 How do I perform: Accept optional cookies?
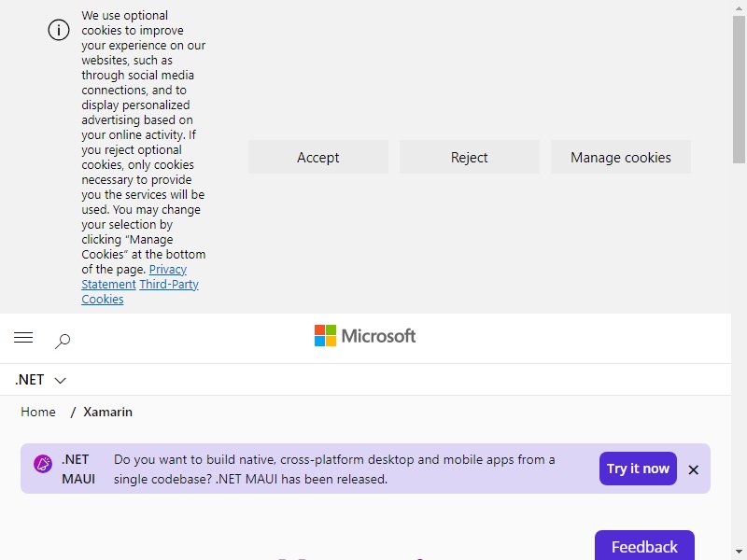(318, 157)
